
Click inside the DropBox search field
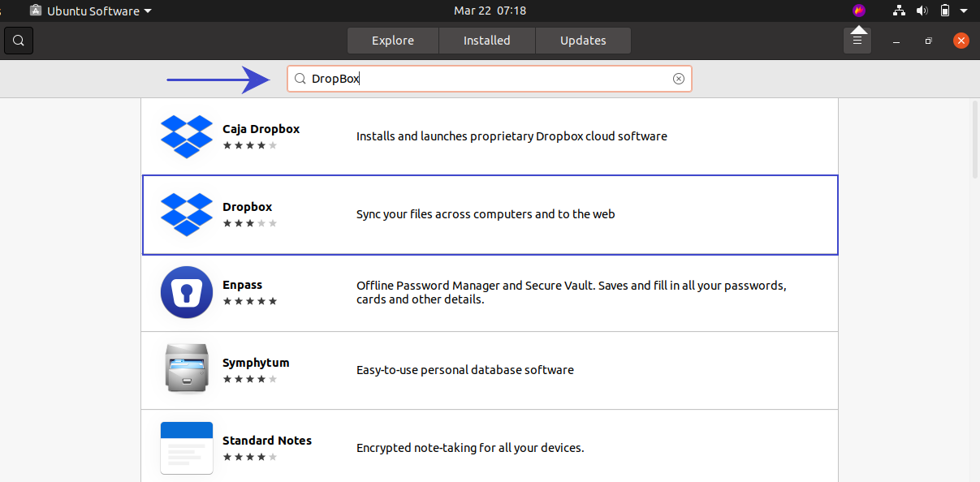pos(490,79)
